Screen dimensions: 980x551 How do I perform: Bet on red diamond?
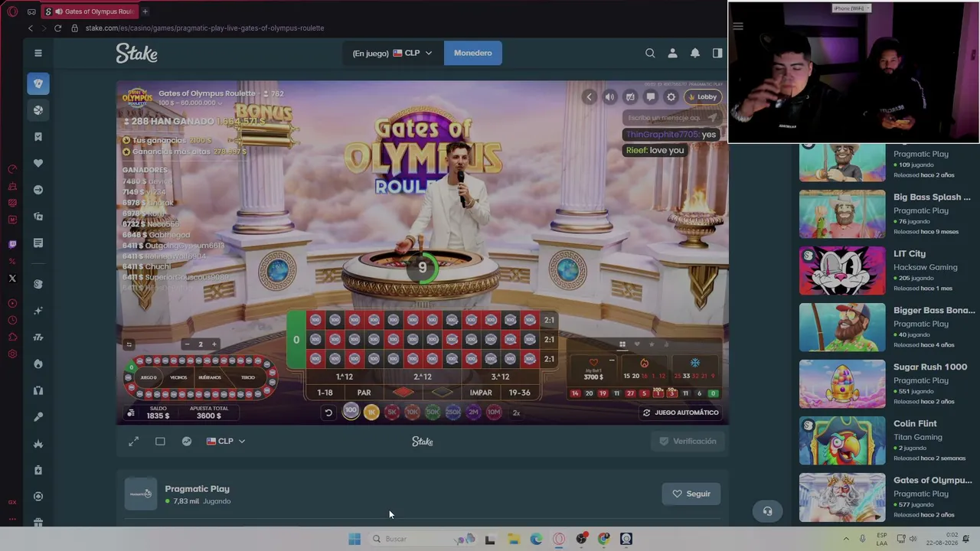403,393
